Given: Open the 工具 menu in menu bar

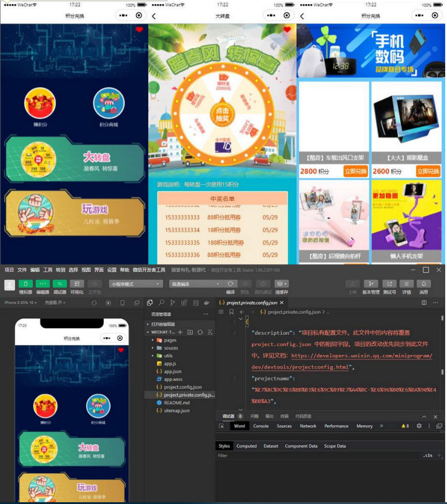Looking at the screenshot, I should tap(47, 270).
